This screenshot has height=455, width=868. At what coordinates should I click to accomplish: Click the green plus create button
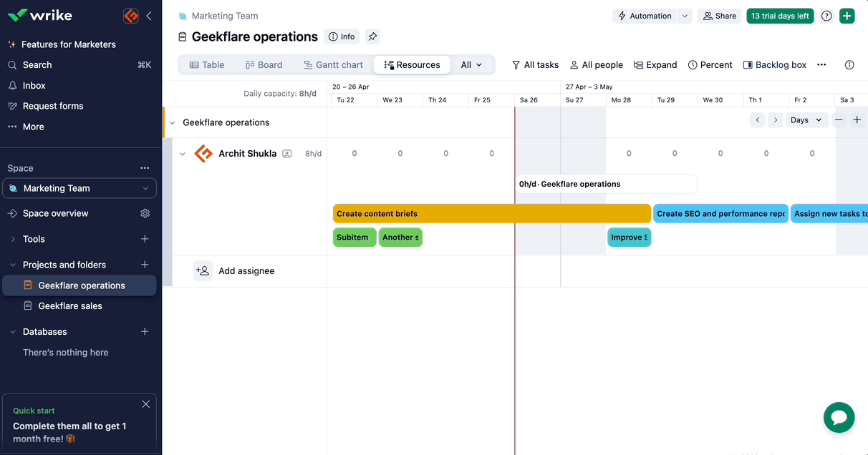tap(847, 16)
